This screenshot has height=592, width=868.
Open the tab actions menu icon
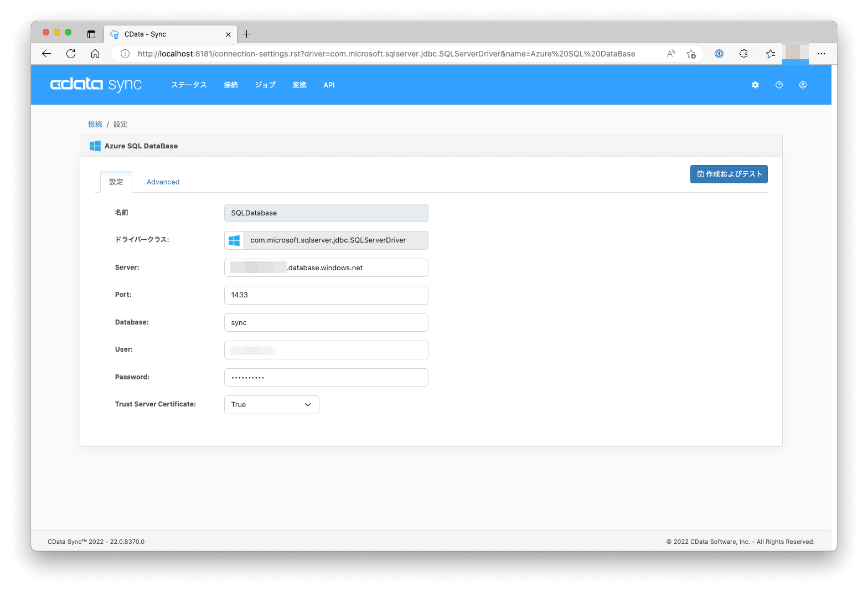coord(91,34)
